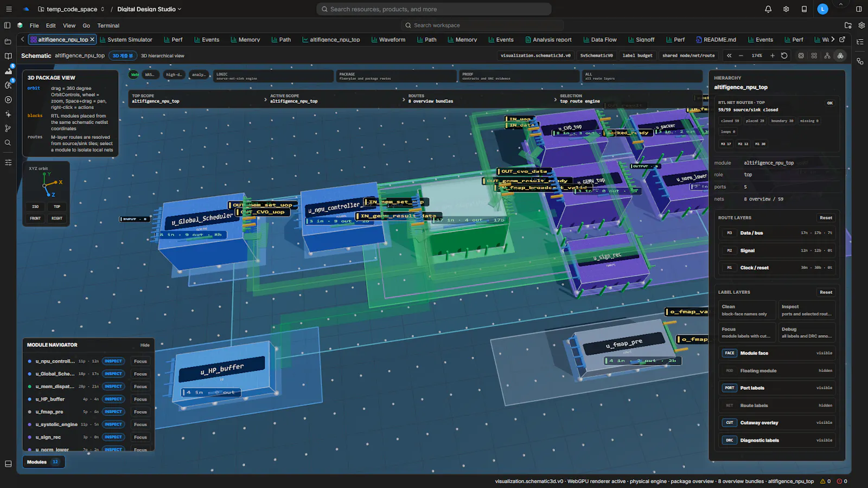Toggle Port labels layer visibility
Screen dimensions: 868x488
click(778, 388)
